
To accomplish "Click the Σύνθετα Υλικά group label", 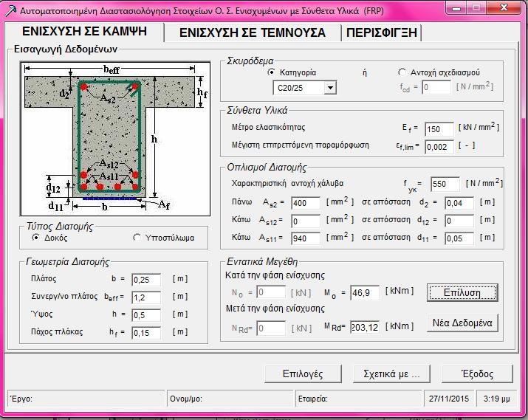I will [257, 111].
